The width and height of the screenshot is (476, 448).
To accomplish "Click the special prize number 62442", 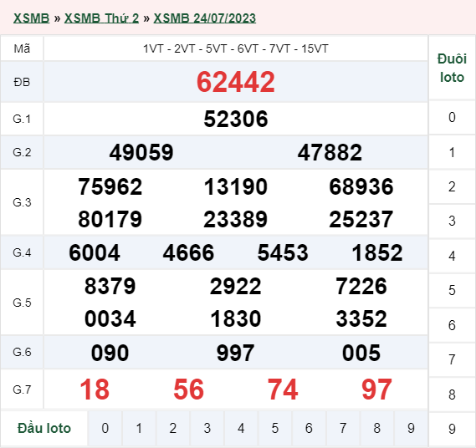I will (x=236, y=82).
